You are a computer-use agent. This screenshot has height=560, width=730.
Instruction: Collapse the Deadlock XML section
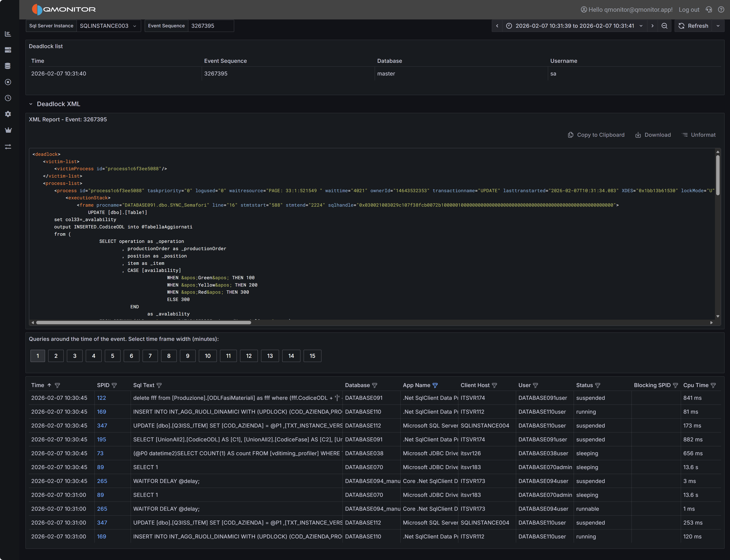pyautogui.click(x=31, y=104)
